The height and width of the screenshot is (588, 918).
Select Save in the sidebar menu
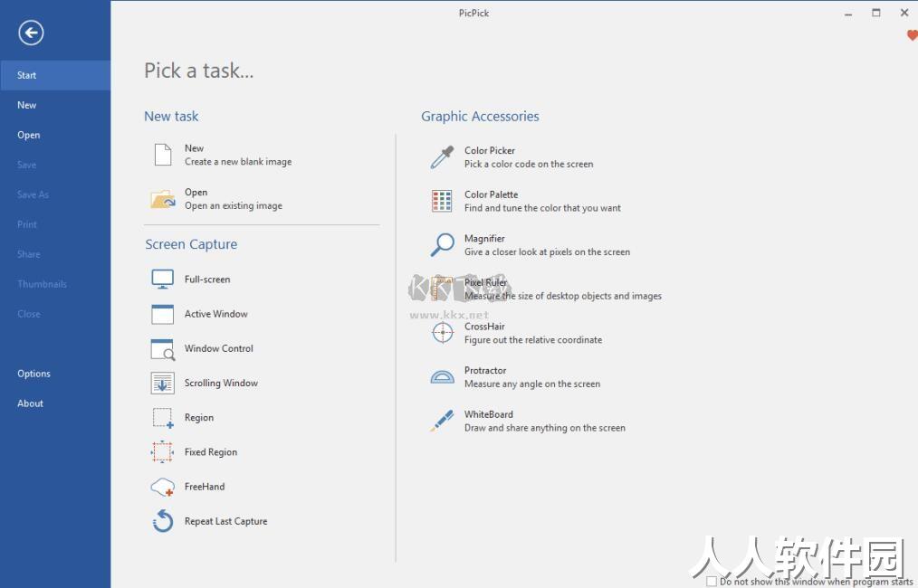pos(55,165)
